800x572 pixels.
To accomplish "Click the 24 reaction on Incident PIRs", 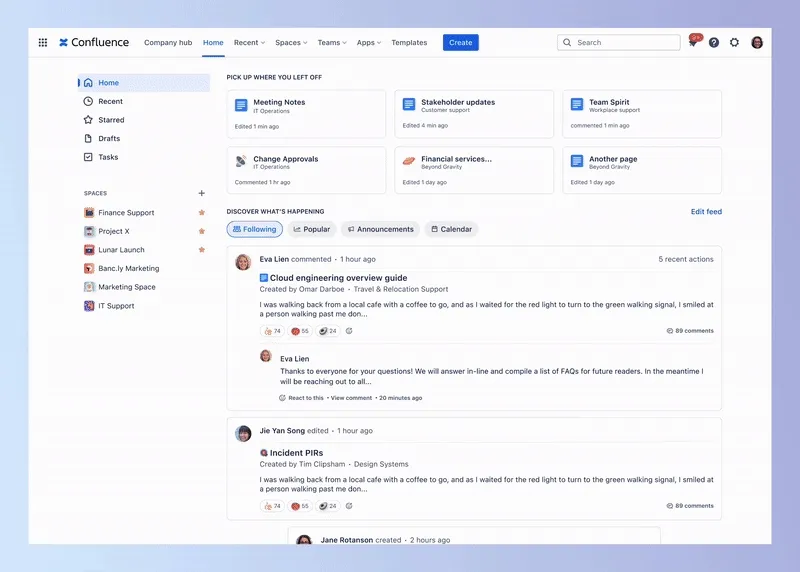I will click(328, 506).
